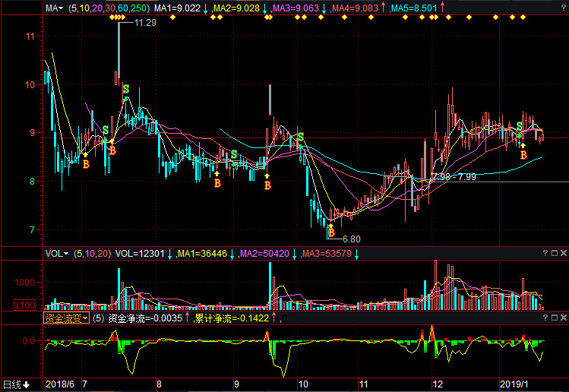Click the B buy signal in late August
This screenshot has height=392, width=569.
coord(217,183)
